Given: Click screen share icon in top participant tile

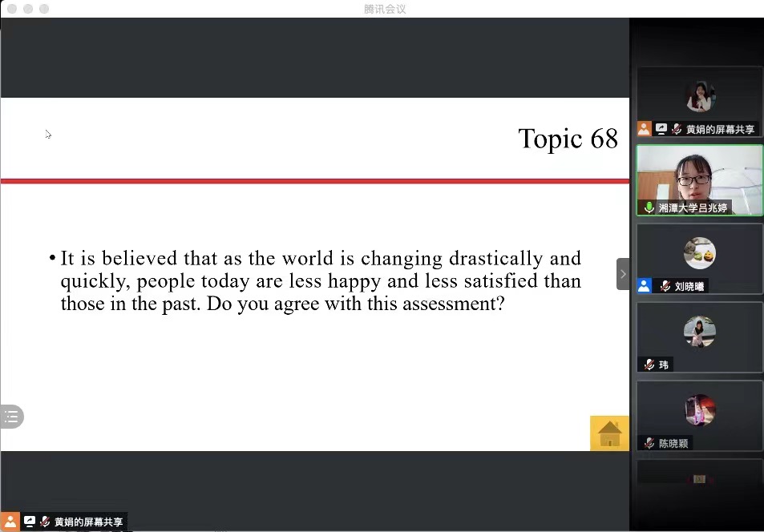Looking at the screenshot, I should click(661, 129).
